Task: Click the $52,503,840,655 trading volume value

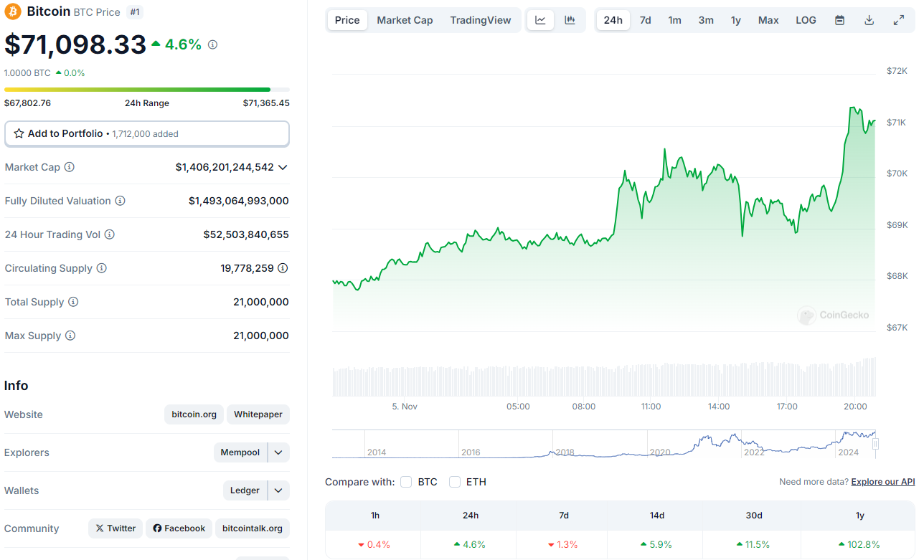Action: coord(246,234)
